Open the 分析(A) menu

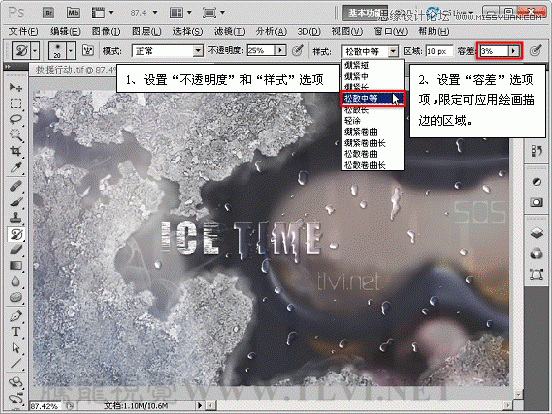[271, 31]
